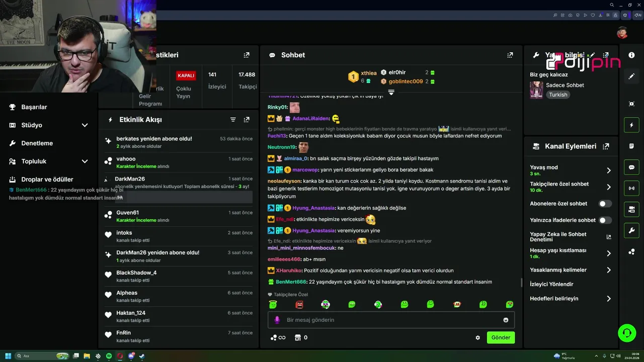Screen dimensions: 644x362
Task: Click the Sadece Sohbet category thumbnail
Action: (536, 89)
